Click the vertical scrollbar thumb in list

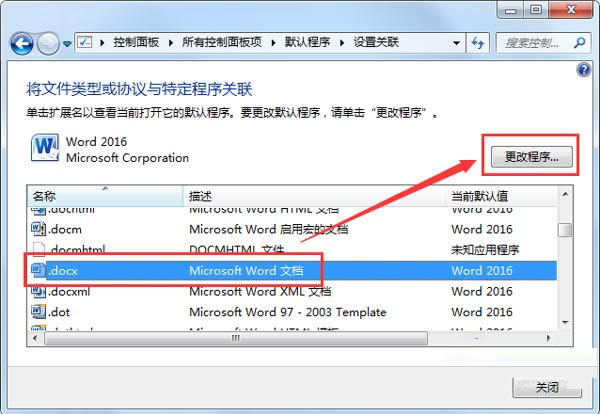coord(566,230)
